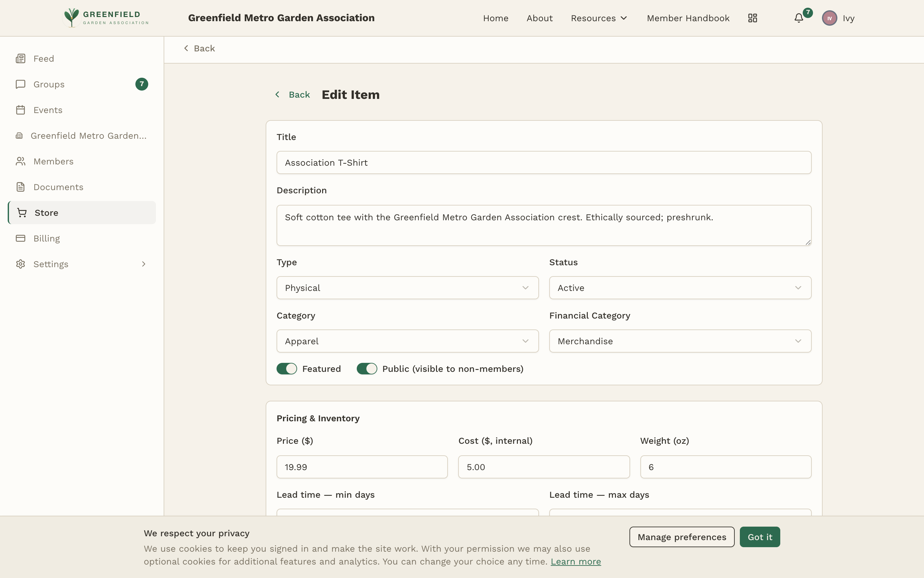Image resolution: width=924 pixels, height=578 pixels.
Task: Click the association building icon in sidebar
Action: tap(19, 136)
